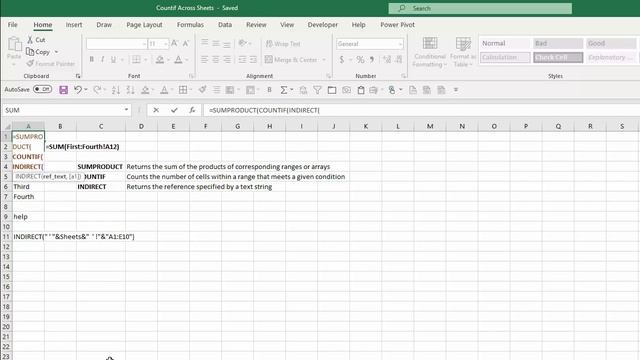The image size is (640, 360).
Task: Click the Select All corner triangle
Action: tap(7, 127)
